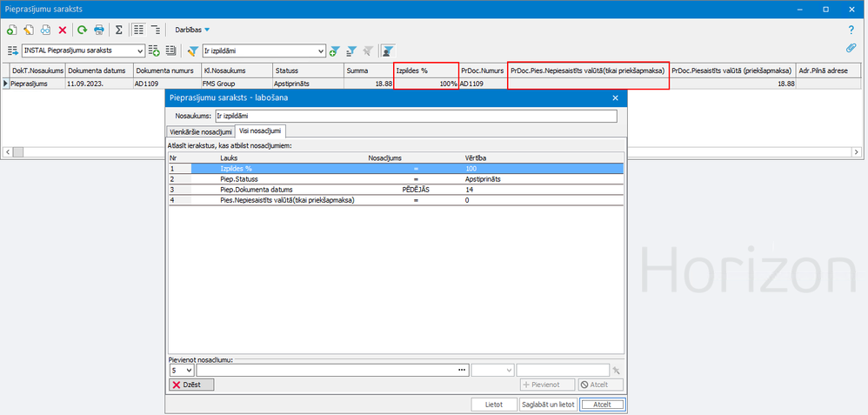Click the red X delete icon
The image size is (868, 415).
click(x=62, y=30)
